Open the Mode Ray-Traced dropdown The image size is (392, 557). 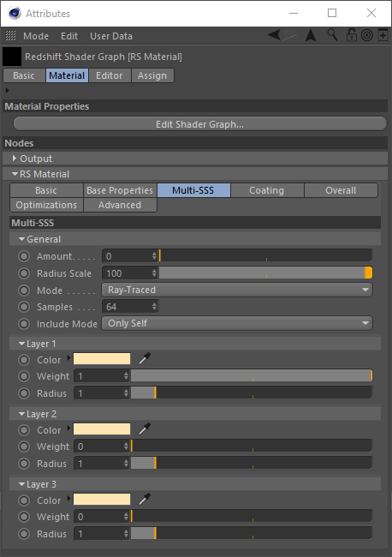click(237, 290)
